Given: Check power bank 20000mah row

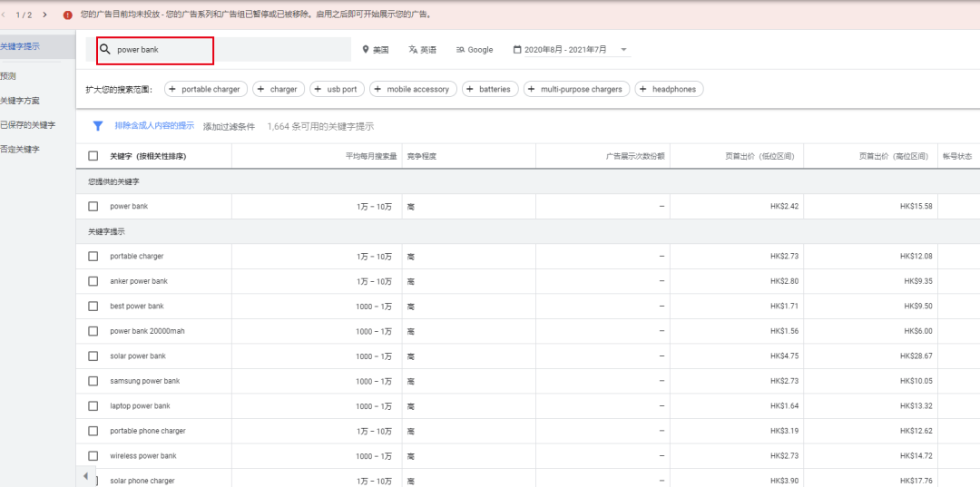Looking at the screenshot, I should pyautogui.click(x=93, y=331).
